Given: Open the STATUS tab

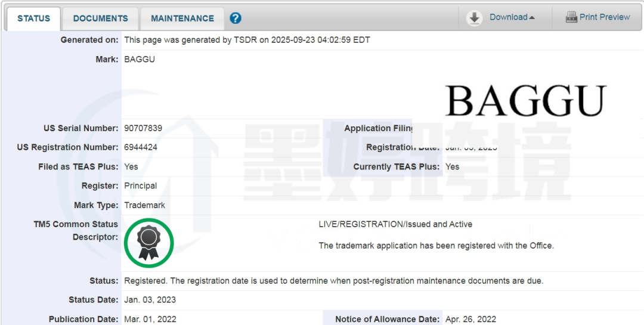Looking at the screenshot, I should click(33, 18).
